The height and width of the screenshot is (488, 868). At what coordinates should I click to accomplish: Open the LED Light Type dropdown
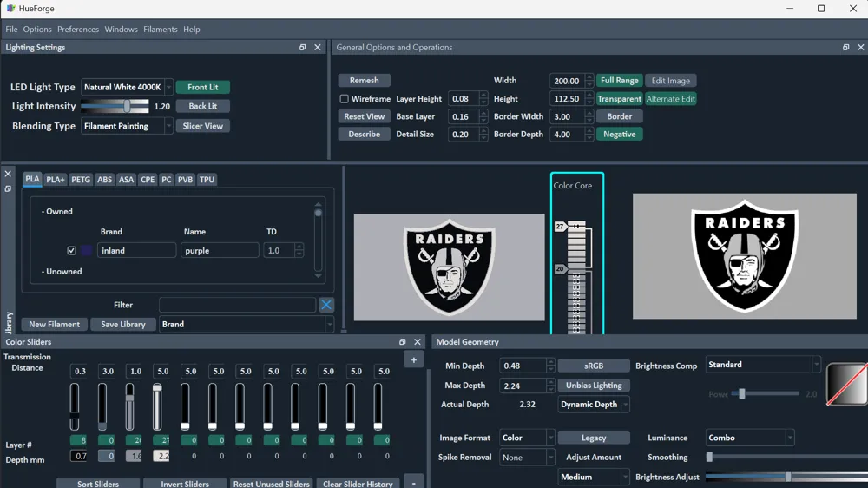click(127, 87)
